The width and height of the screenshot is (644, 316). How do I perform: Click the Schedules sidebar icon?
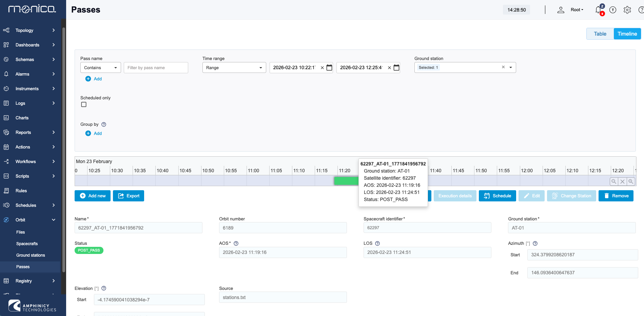coord(6,205)
